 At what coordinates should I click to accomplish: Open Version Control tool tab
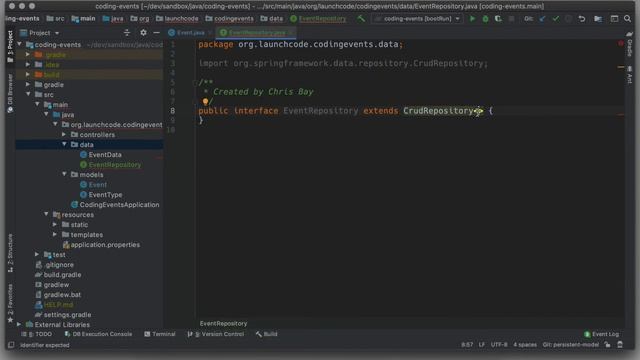(216, 334)
